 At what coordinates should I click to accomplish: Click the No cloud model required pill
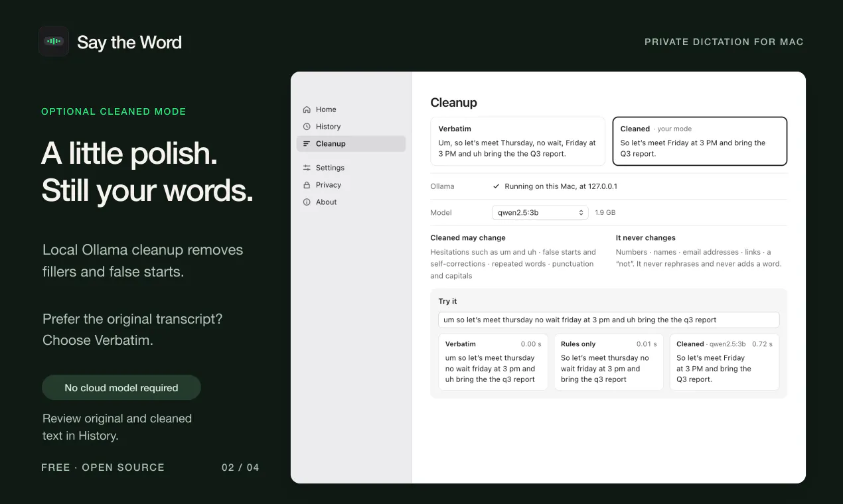(121, 388)
